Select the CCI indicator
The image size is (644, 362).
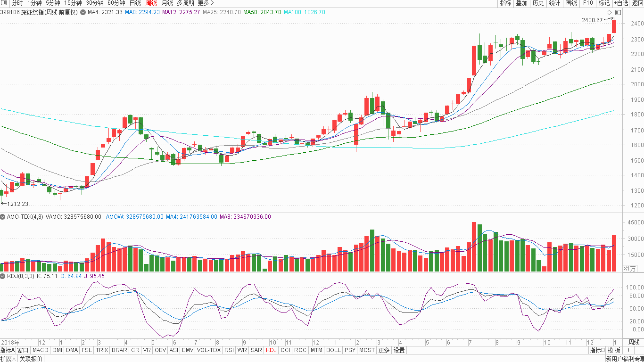(x=285, y=350)
